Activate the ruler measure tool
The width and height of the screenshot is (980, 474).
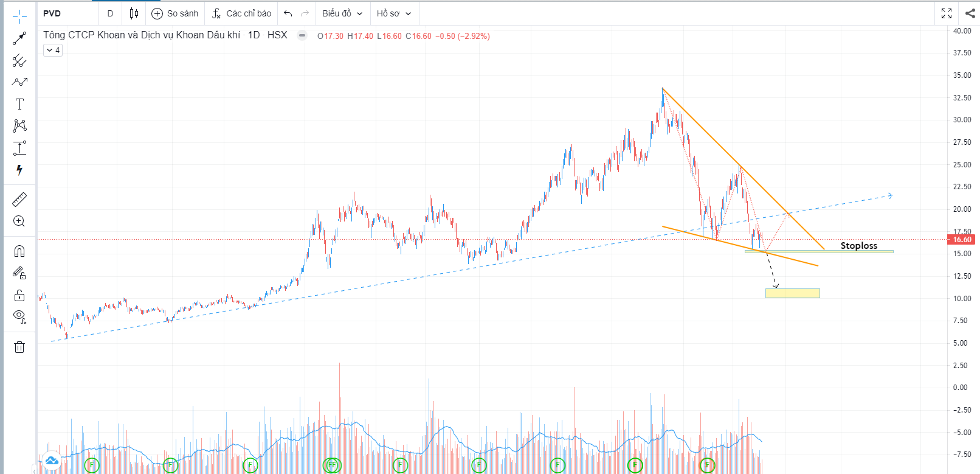(19, 199)
